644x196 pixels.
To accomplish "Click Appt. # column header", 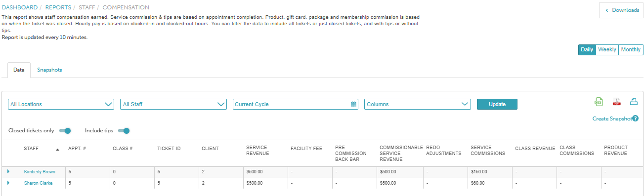I will click(77, 149).
